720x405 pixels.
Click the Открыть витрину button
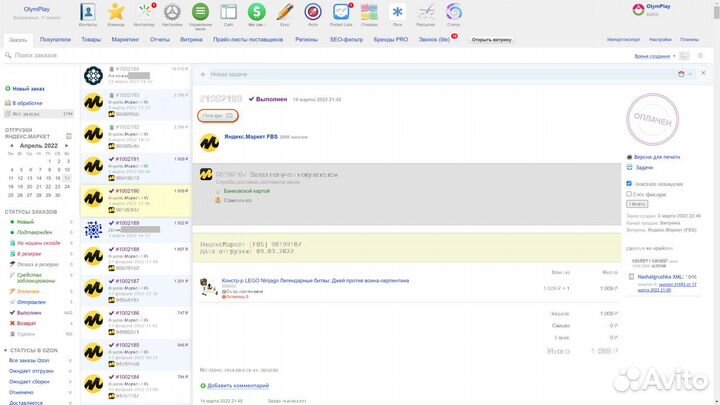click(491, 40)
